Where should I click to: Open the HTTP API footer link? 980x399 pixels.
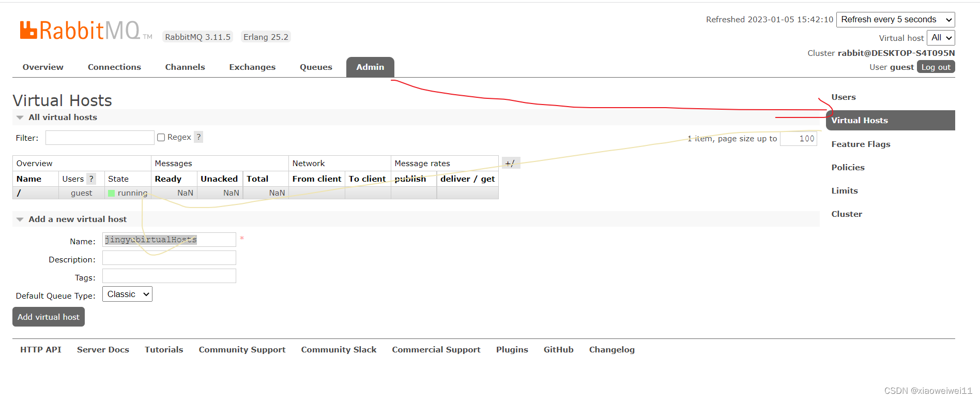point(41,350)
